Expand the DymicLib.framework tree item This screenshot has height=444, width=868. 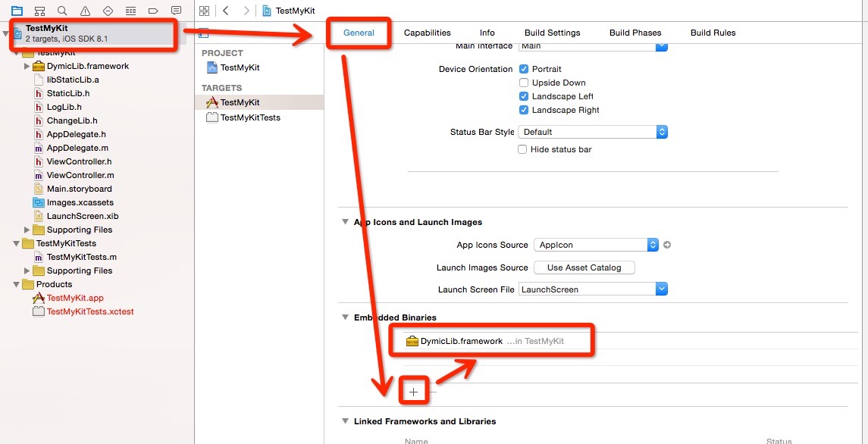(27, 66)
